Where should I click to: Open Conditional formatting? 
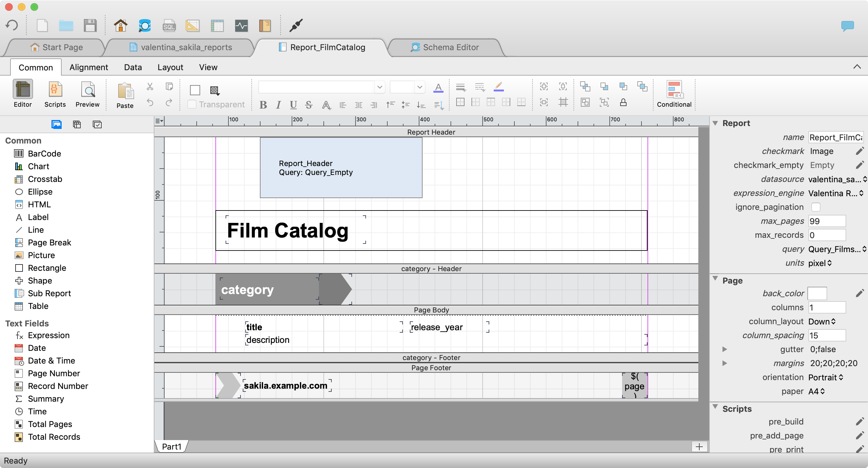(x=674, y=94)
